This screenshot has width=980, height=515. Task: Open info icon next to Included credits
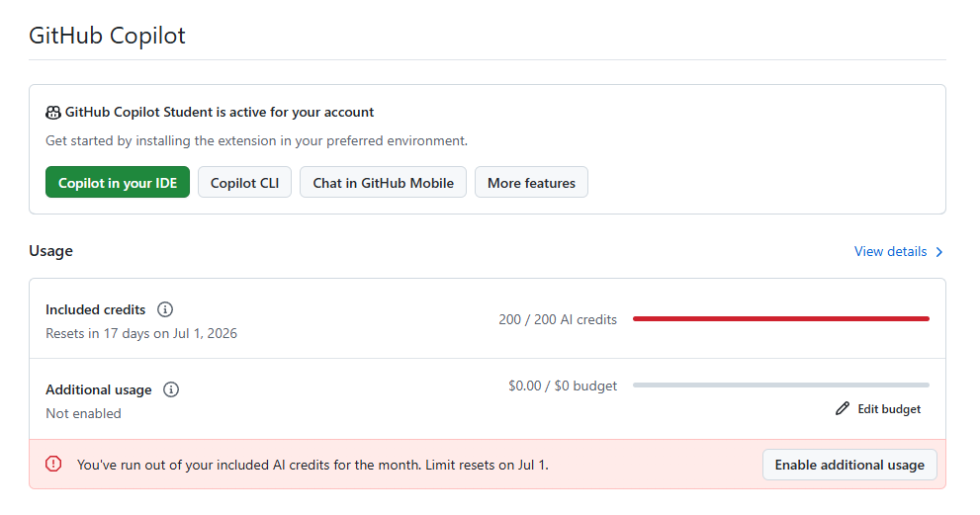tap(165, 309)
